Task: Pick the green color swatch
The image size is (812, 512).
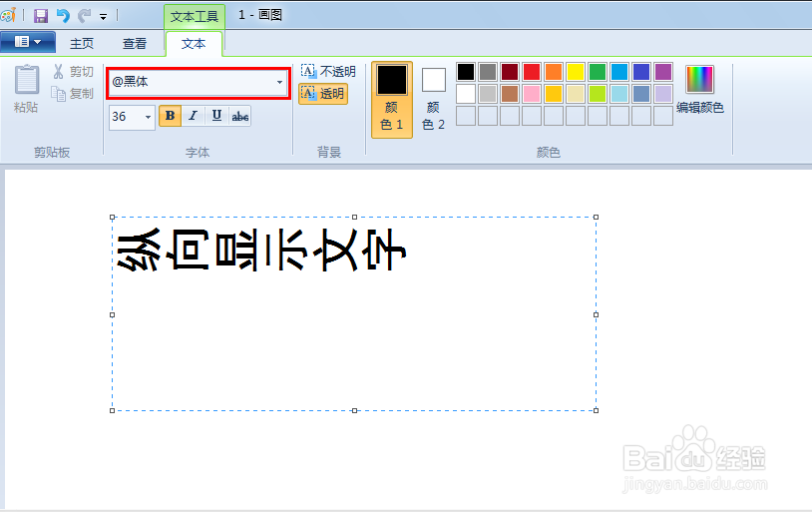Action: tap(598, 72)
